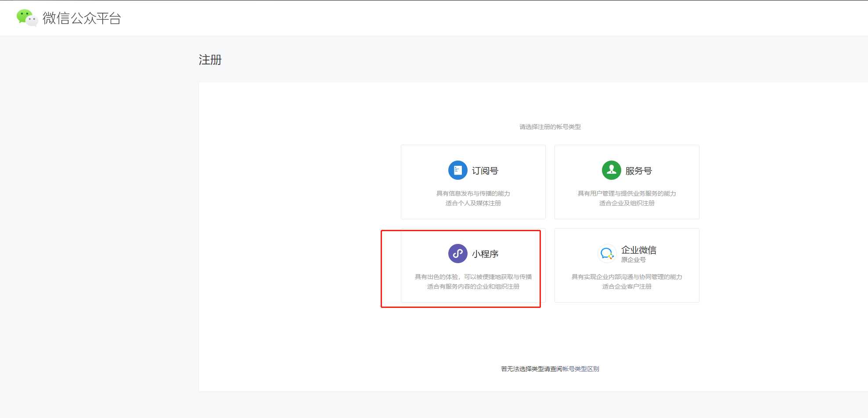Viewport: 868px width, 418px height.
Task: Click text 适合有服务内容的企业和组织注册
Action: [x=473, y=286]
